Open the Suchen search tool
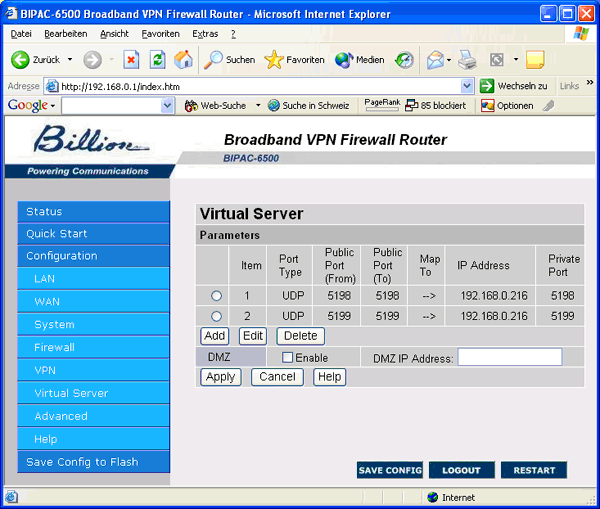This screenshot has width=600, height=509. (x=229, y=60)
